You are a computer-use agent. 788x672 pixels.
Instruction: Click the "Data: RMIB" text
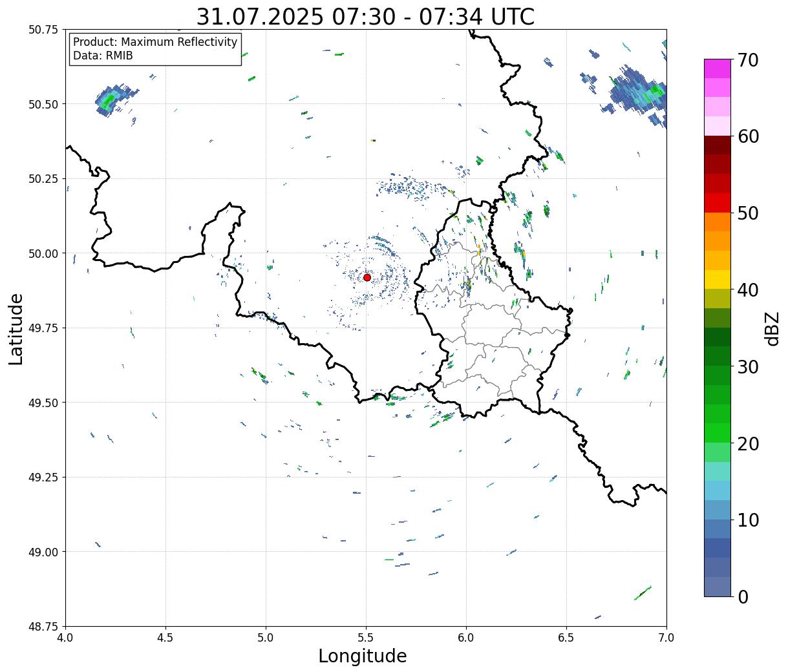point(103,56)
